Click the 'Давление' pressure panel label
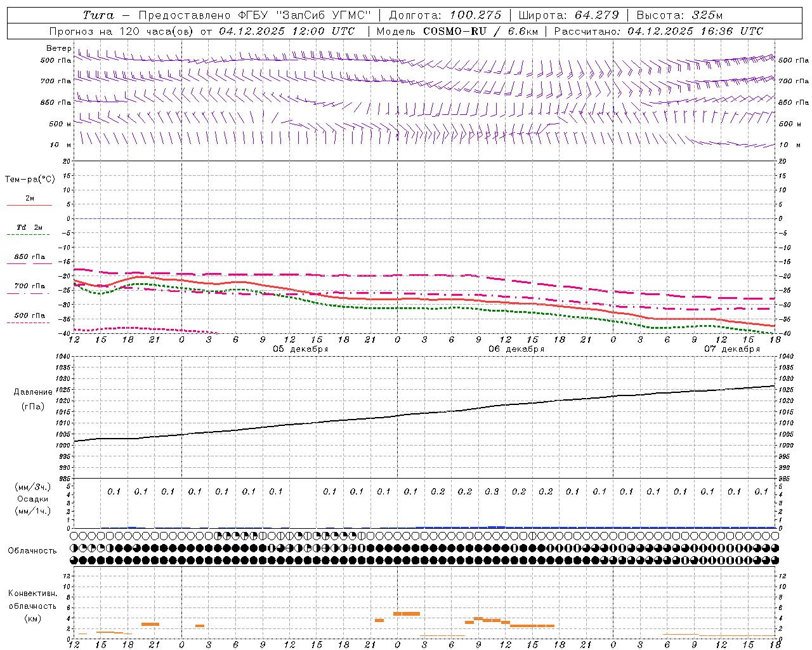 tap(33, 392)
